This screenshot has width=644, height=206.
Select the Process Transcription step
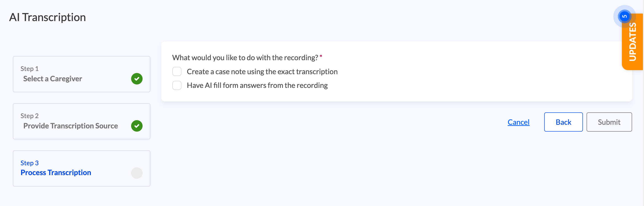[x=56, y=173]
